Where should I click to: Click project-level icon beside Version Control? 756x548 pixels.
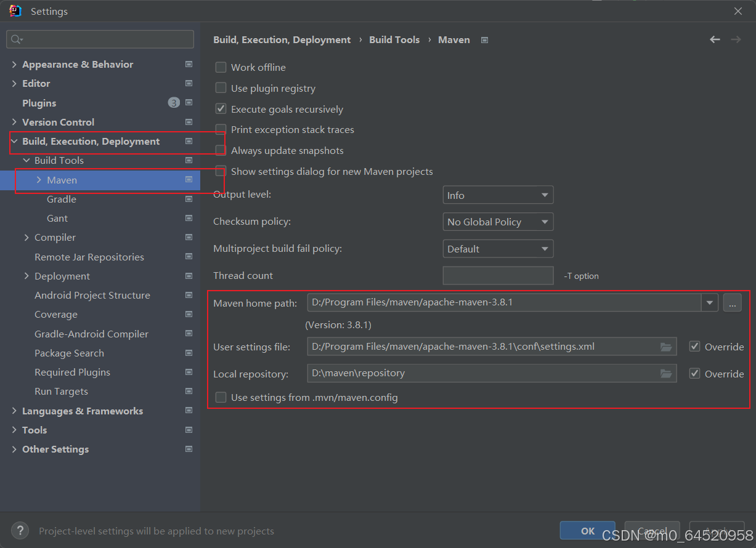click(x=189, y=122)
